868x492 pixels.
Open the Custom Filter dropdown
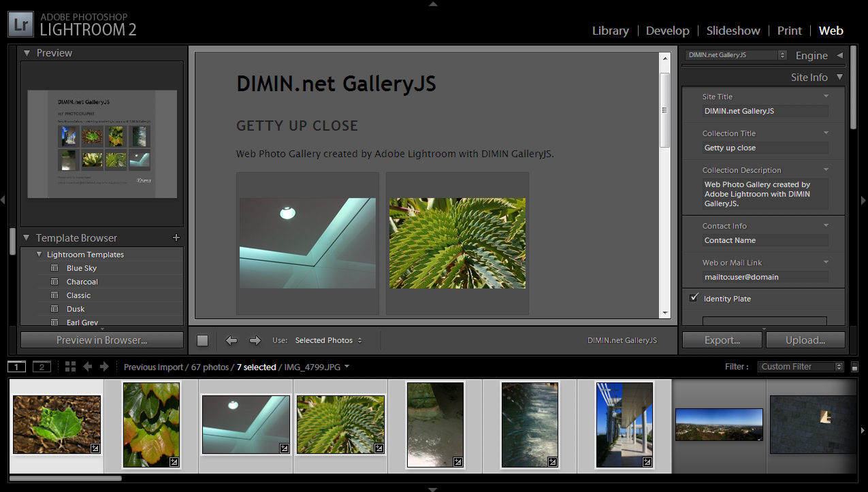[801, 367]
